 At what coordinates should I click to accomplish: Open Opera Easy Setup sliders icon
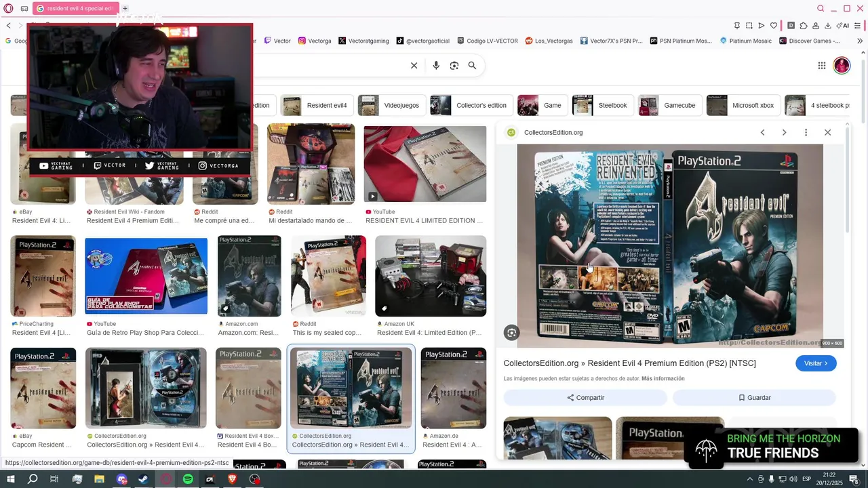(x=858, y=26)
